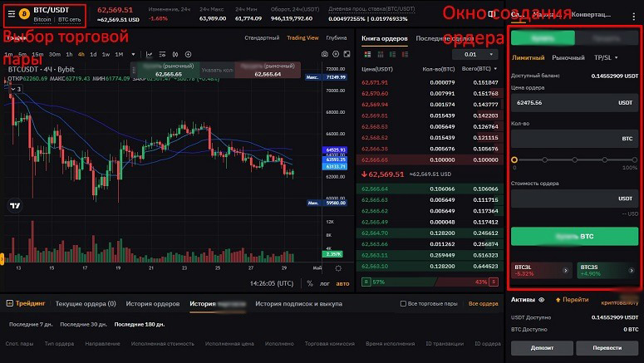Image resolution: width=644 pixels, height=363 pixels.
Task: Switch to the "Рыночный" order tab
Action: [568, 58]
